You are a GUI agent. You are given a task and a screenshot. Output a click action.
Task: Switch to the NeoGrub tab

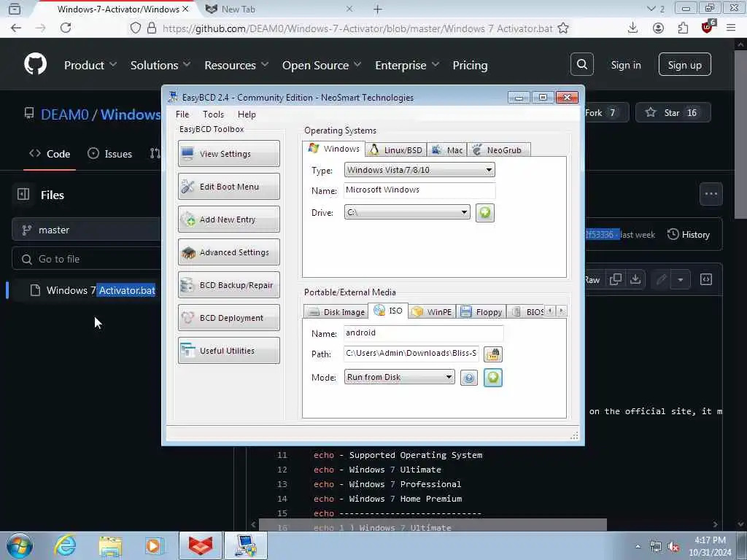(x=498, y=150)
